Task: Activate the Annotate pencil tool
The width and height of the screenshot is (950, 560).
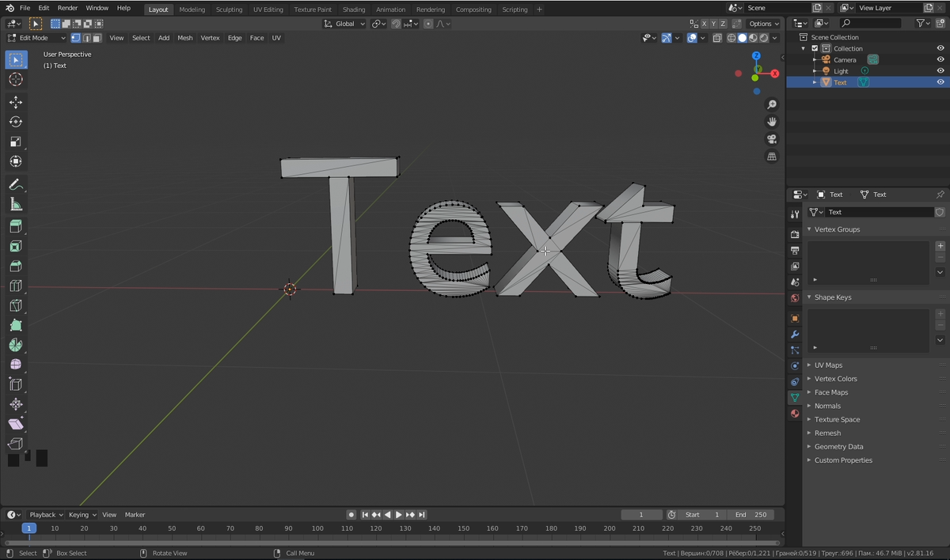Action: 16,184
